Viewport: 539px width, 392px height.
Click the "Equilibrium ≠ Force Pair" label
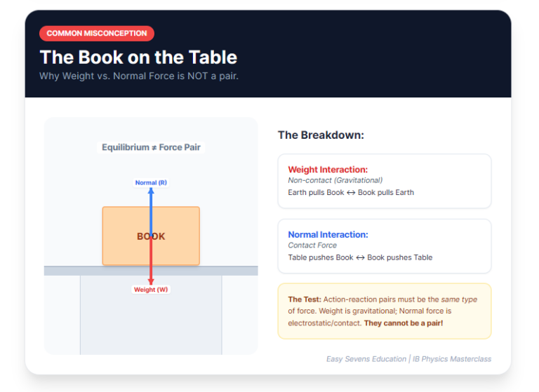click(x=151, y=147)
